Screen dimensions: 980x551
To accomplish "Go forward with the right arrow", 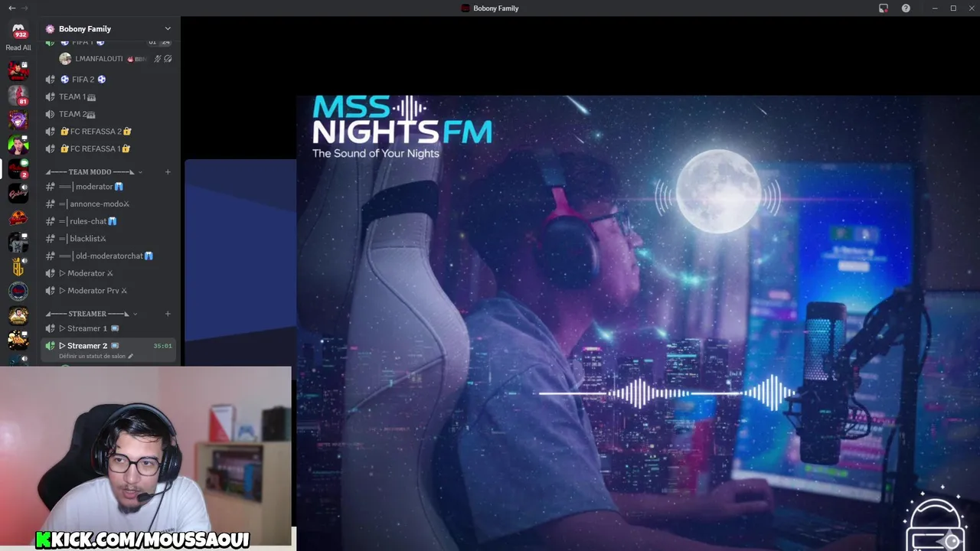I will click(x=25, y=8).
